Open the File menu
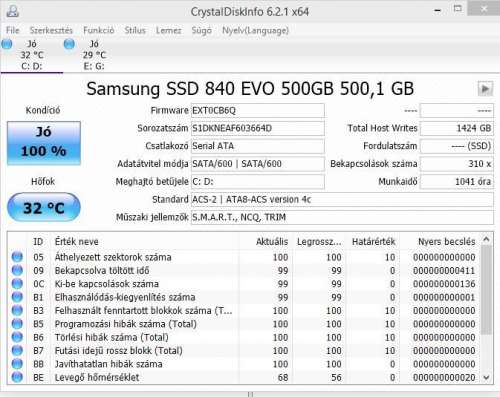 click(13, 30)
